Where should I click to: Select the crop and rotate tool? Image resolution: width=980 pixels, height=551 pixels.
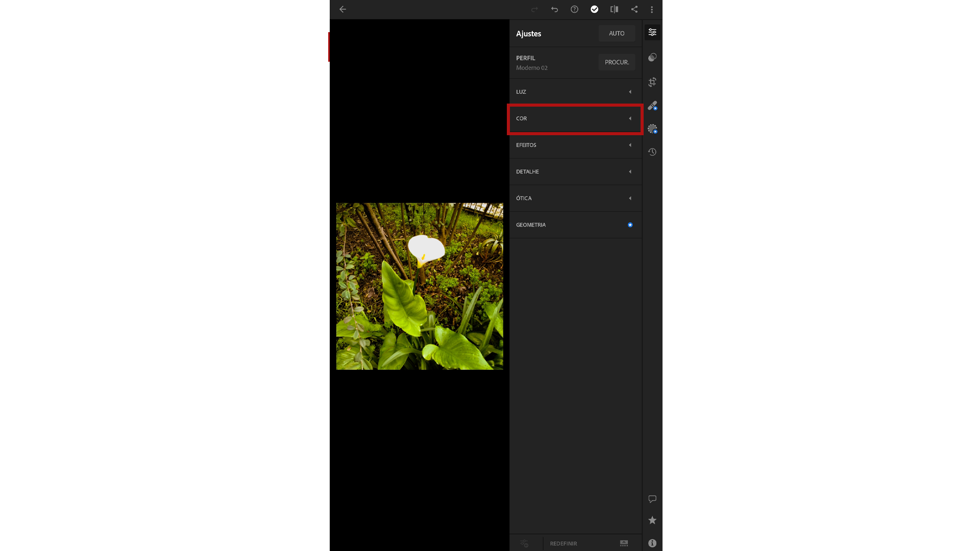point(652,82)
